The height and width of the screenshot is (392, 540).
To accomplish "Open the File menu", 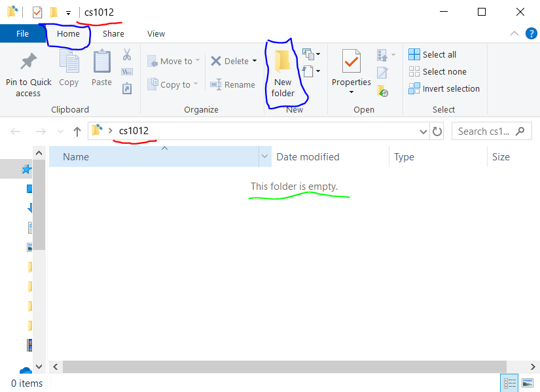I will pyautogui.click(x=22, y=33).
